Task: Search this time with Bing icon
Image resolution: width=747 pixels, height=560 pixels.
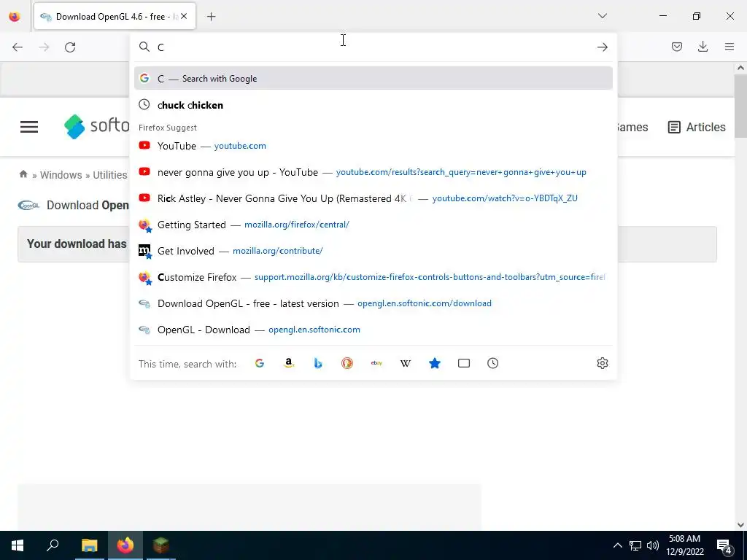Action: point(318,363)
